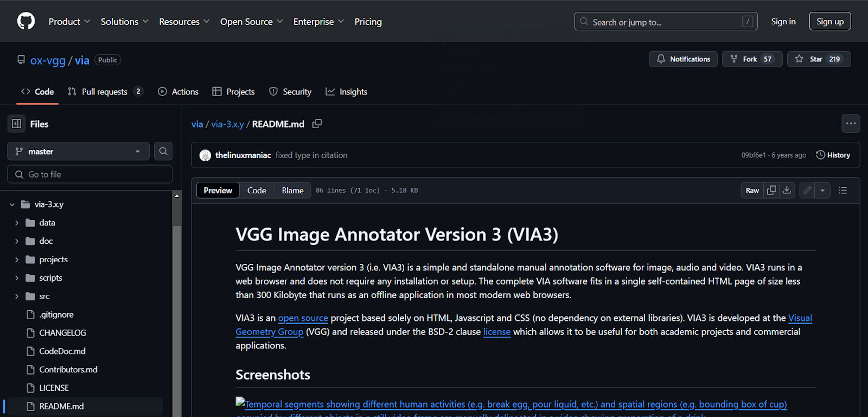Click thelinuxmaniac avatar image

[205, 155]
